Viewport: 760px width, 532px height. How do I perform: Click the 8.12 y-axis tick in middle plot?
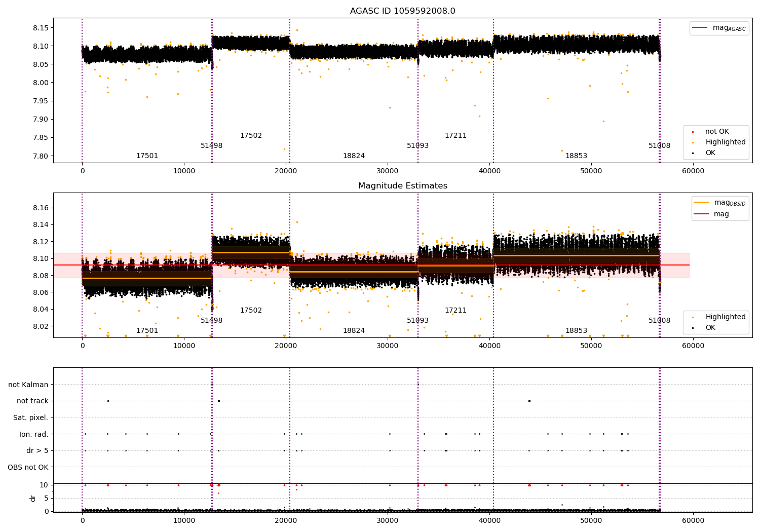[41, 242]
